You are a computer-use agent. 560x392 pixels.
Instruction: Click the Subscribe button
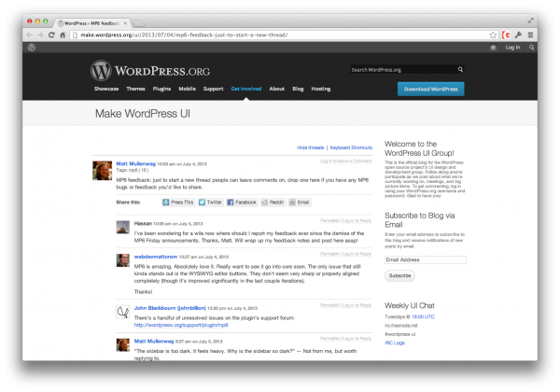coord(399,275)
